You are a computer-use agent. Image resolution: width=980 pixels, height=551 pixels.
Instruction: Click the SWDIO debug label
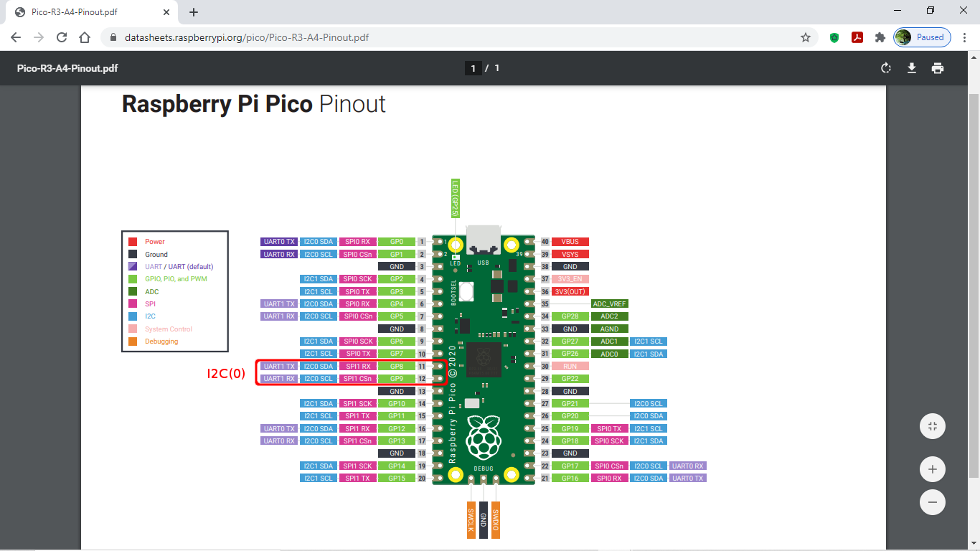pos(496,519)
